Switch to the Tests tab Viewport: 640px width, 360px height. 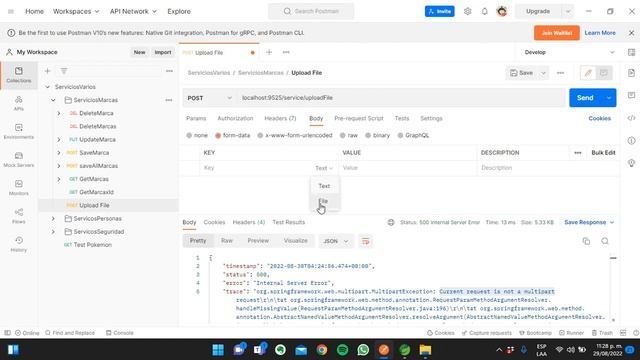tap(402, 118)
